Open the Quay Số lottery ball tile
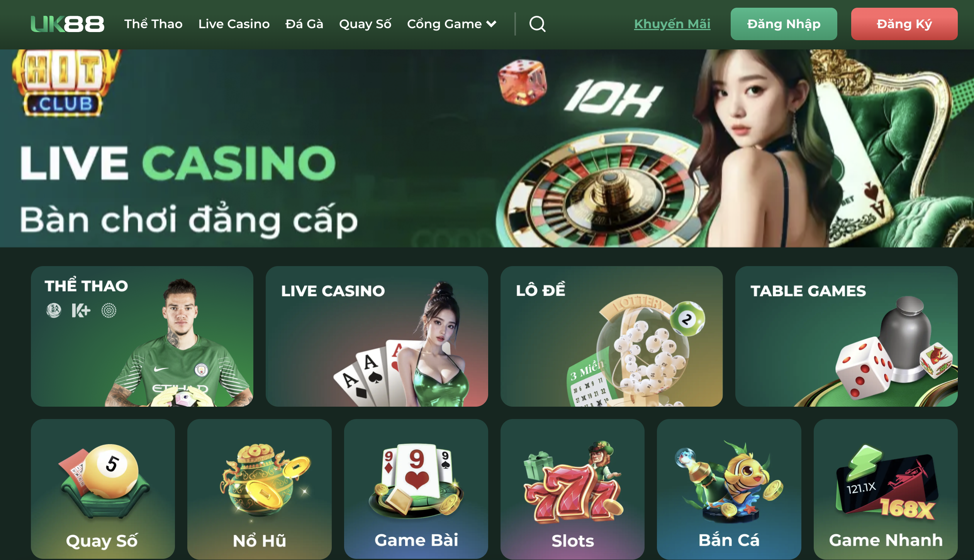 pyautogui.click(x=103, y=489)
